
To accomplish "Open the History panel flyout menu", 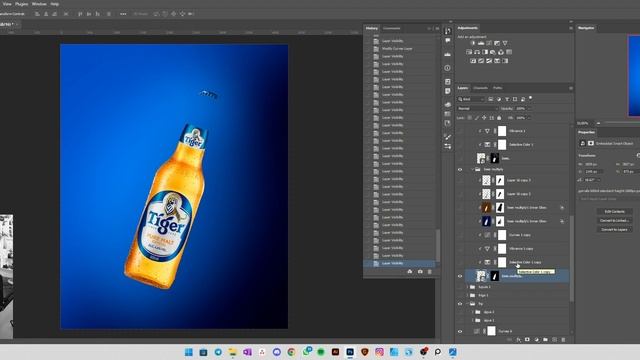I will tap(437, 29).
